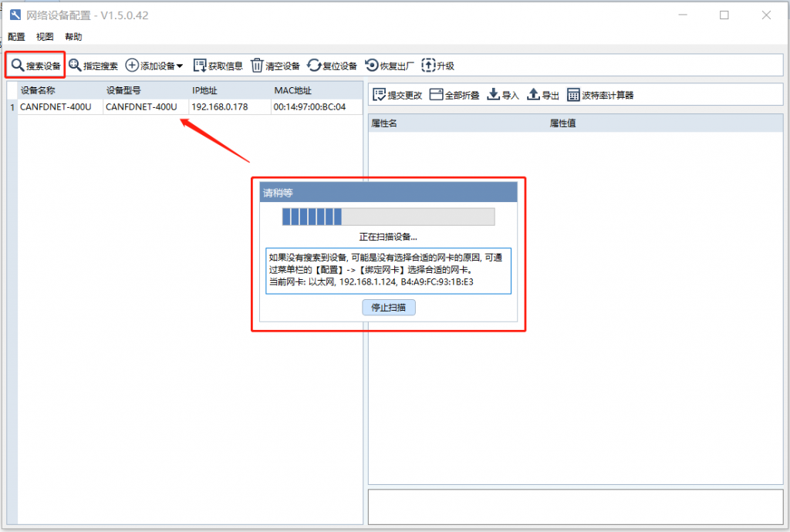Viewport: 790px width, 532px height.
Task: Minimize the 网络设备配置 window
Action: click(683, 15)
